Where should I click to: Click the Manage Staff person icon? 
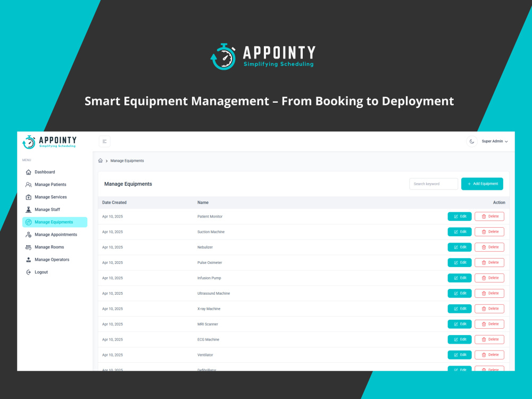tap(29, 210)
